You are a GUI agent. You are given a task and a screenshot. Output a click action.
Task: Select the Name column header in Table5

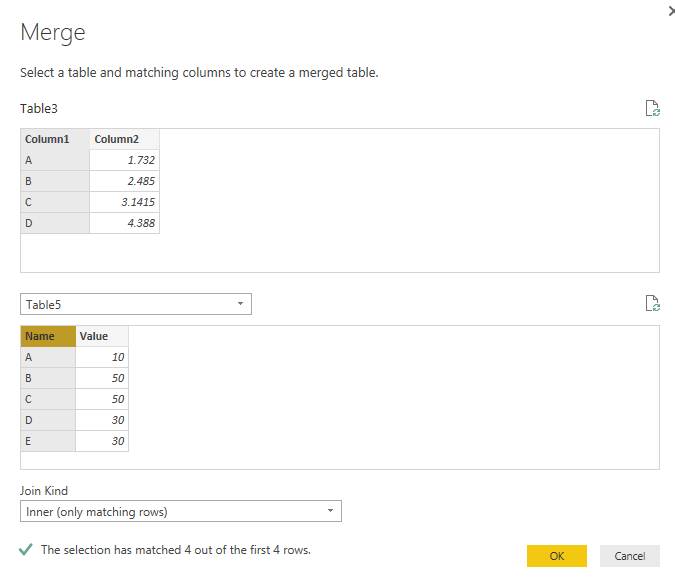coord(48,336)
